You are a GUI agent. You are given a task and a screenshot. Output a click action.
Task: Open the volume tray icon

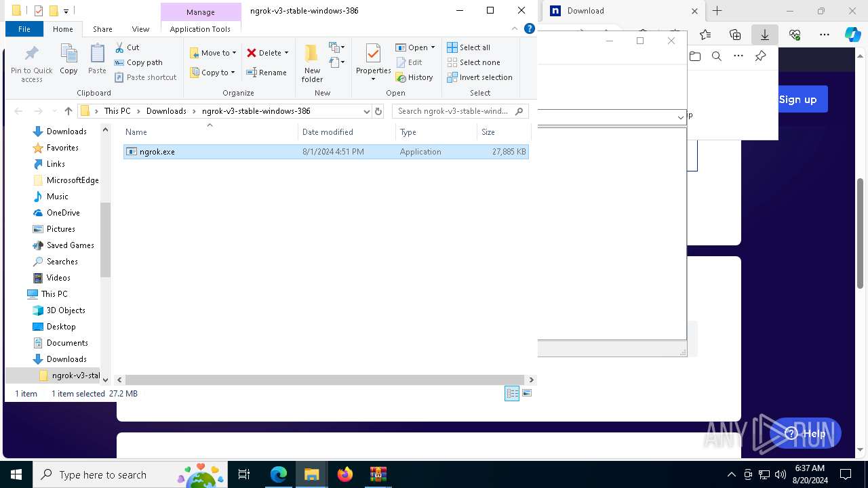[780, 474]
